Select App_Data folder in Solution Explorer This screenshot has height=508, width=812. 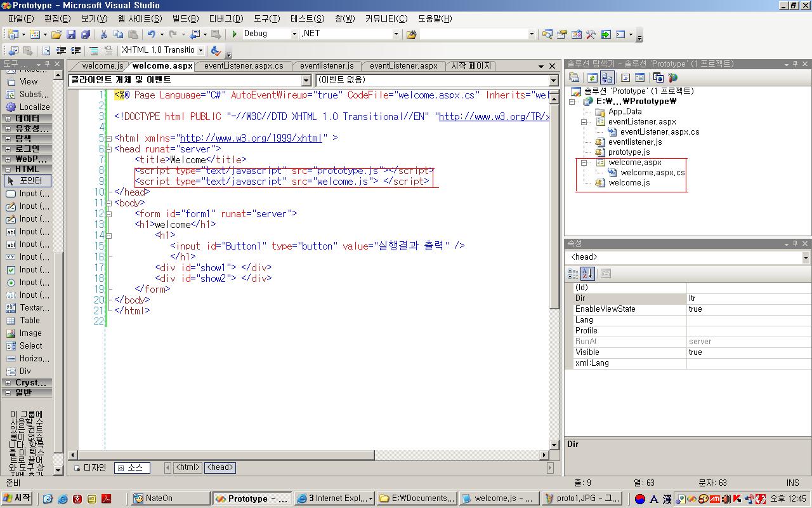[624, 112]
